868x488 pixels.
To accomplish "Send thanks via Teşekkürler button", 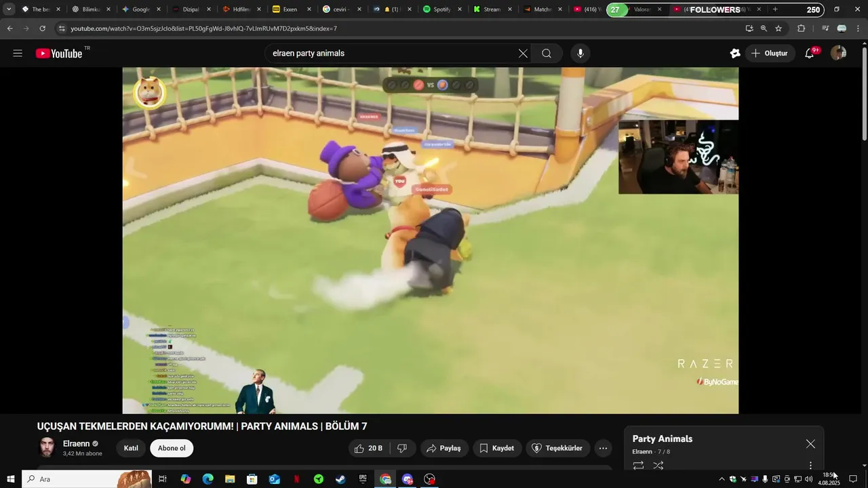I will 557,448.
